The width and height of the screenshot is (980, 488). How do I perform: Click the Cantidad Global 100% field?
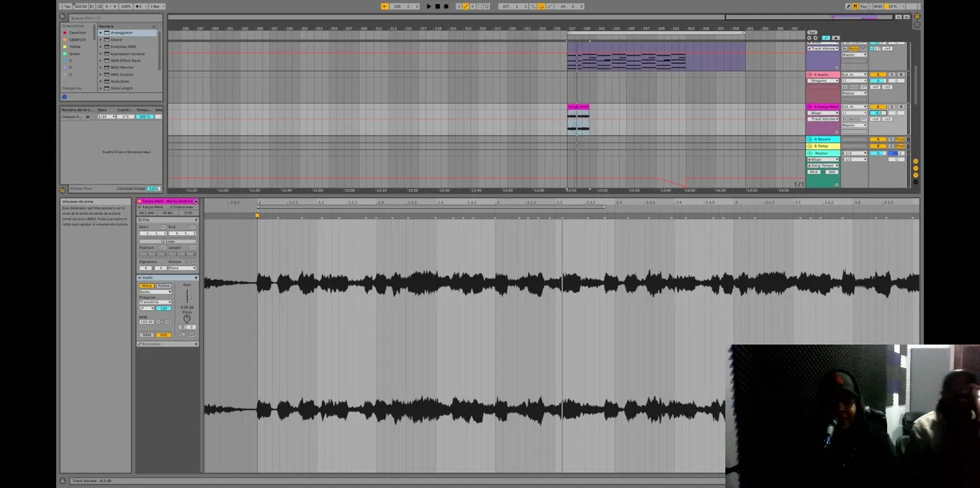[x=154, y=188]
